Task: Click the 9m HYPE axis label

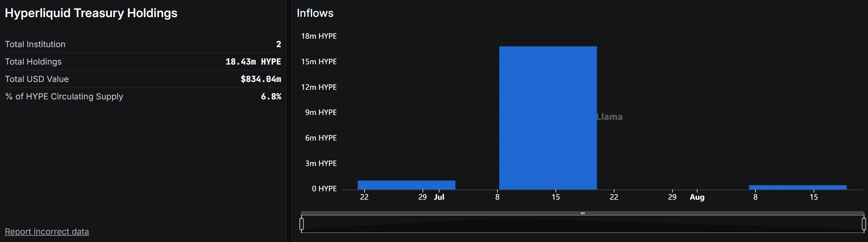Action: click(x=321, y=112)
